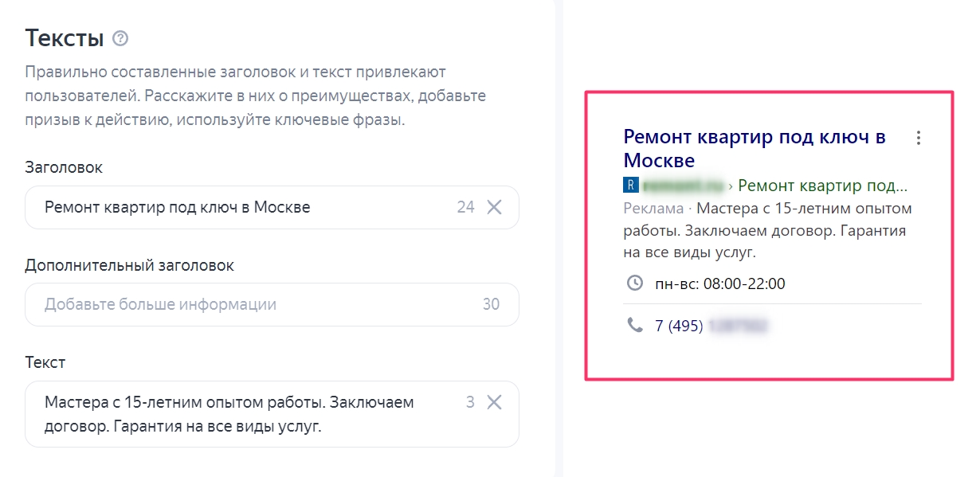Clear the Заголовок field with its X icon
The height and width of the screenshot is (477, 980).
pyautogui.click(x=494, y=207)
